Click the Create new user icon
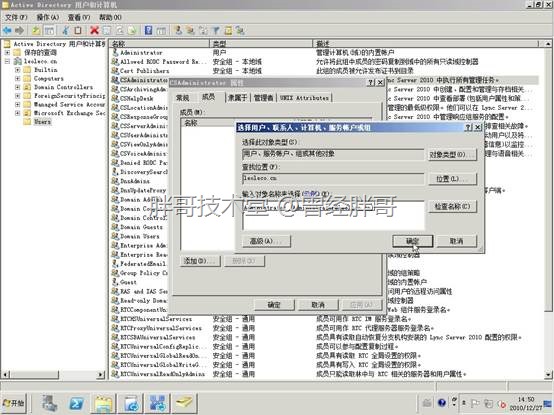The height and width of the screenshot is (415, 554). (x=178, y=30)
